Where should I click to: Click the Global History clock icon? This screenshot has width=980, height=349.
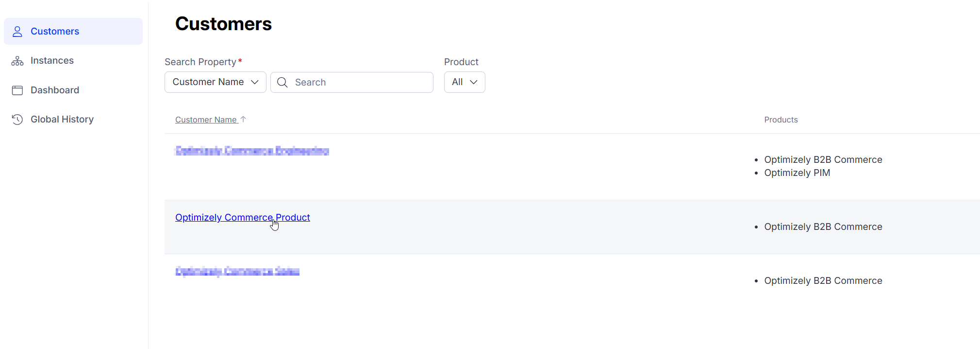(x=17, y=120)
